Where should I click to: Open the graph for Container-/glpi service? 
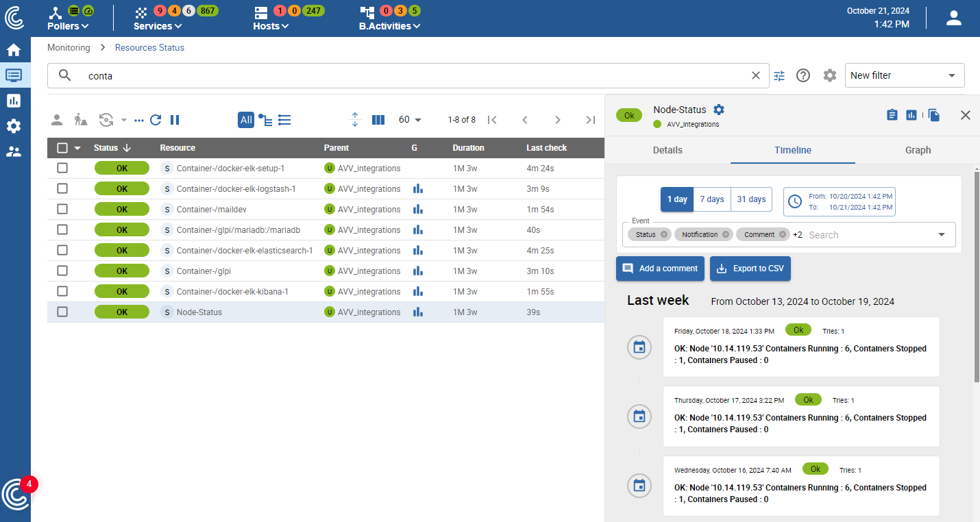point(418,271)
